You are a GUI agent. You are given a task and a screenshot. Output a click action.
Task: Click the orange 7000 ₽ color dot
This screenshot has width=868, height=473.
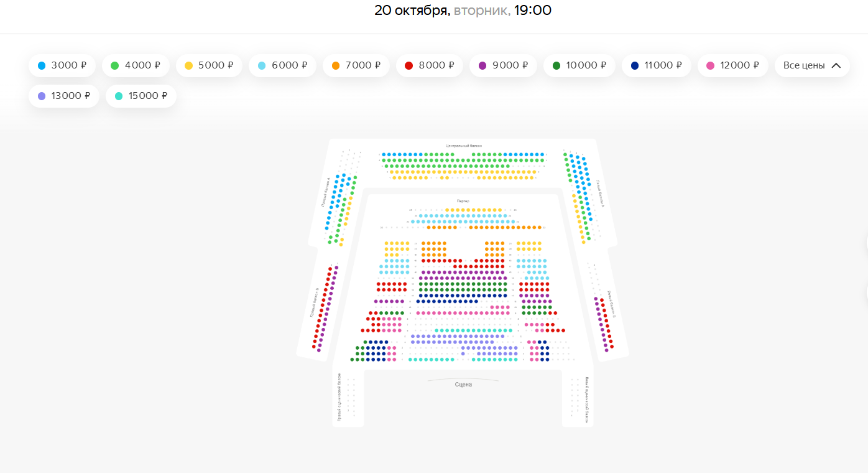pos(336,65)
